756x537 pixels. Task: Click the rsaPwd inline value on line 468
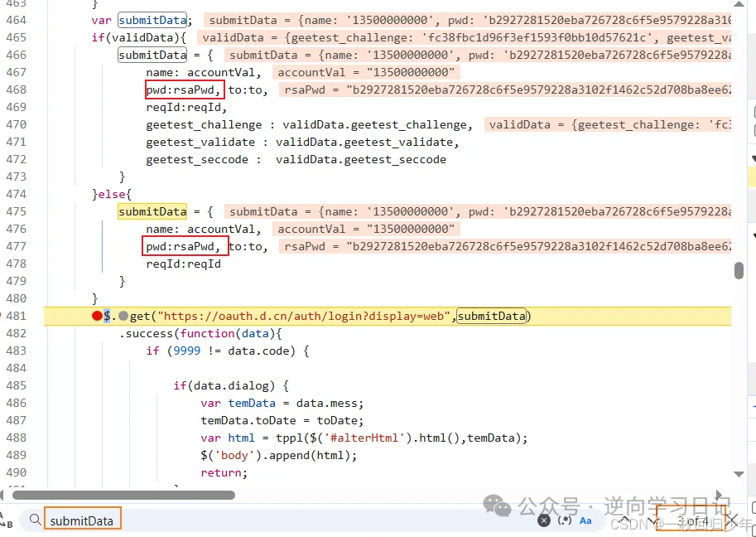pyautogui.click(x=505, y=89)
